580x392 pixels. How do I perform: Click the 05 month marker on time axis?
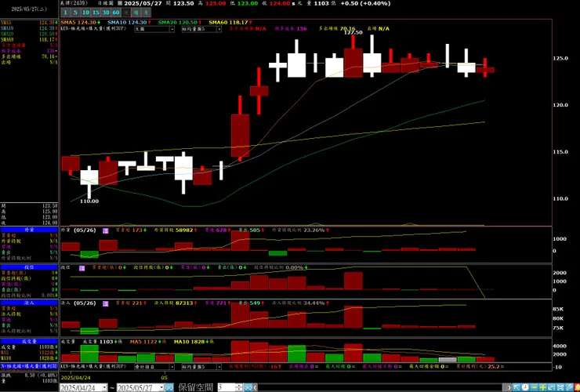[165, 378]
